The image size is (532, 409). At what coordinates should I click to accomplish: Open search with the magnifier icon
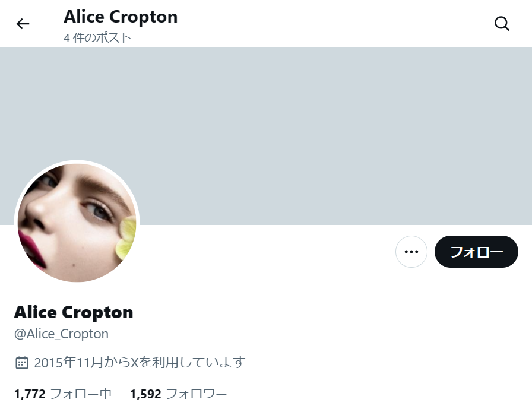502,24
